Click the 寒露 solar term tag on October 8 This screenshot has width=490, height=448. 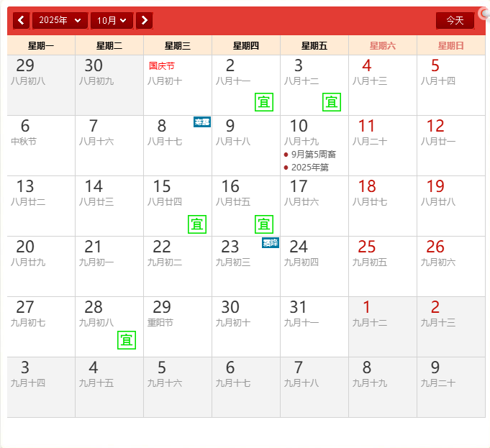[201, 122]
